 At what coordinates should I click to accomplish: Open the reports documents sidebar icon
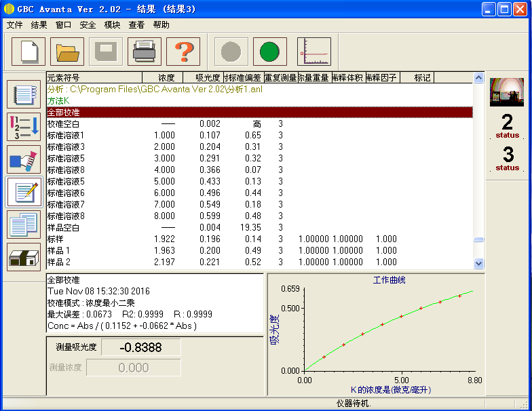(24, 225)
